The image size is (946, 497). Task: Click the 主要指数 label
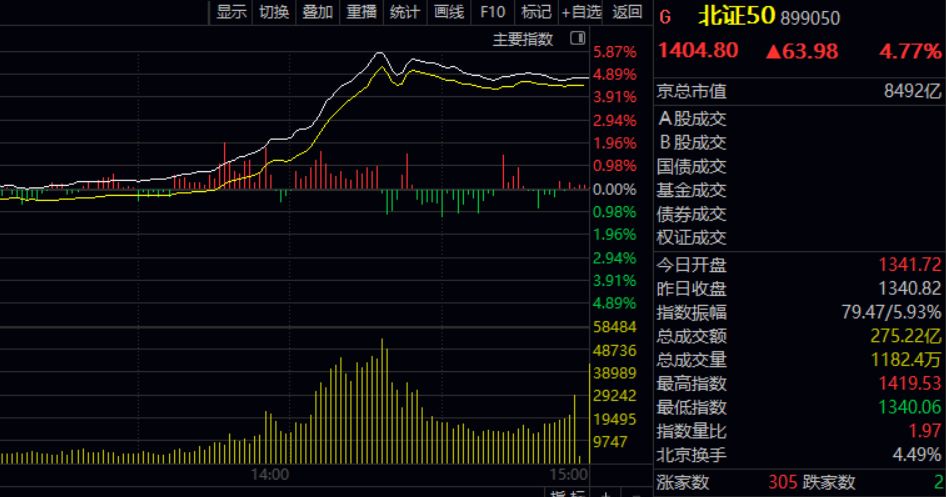coord(522,40)
